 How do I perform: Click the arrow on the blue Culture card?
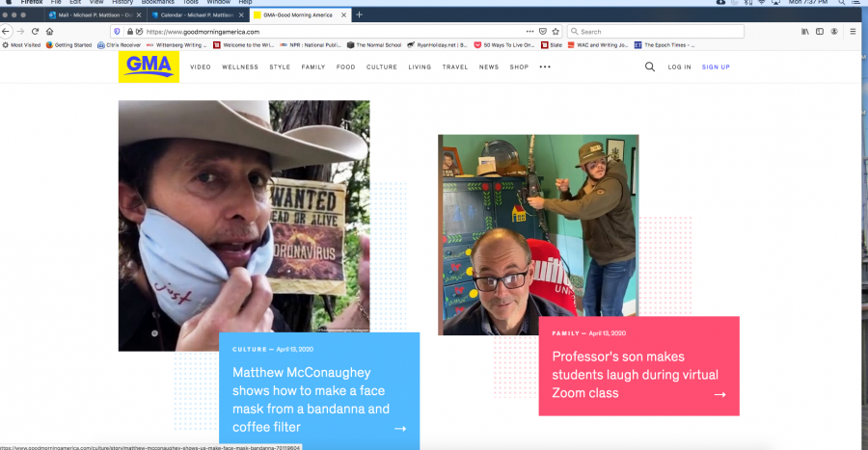400,429
